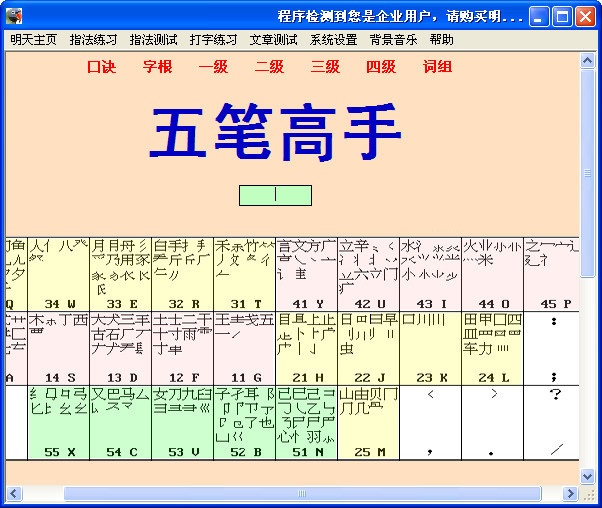Select the 一级 link
This screenshot has width=602, height=508.
point(213,67)
